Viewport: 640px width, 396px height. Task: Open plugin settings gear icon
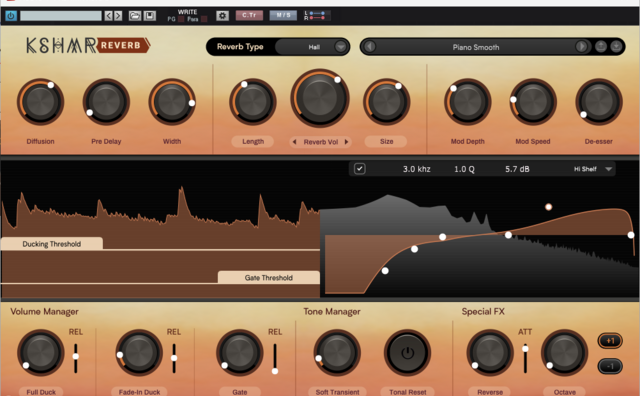[x=222, y=16]
